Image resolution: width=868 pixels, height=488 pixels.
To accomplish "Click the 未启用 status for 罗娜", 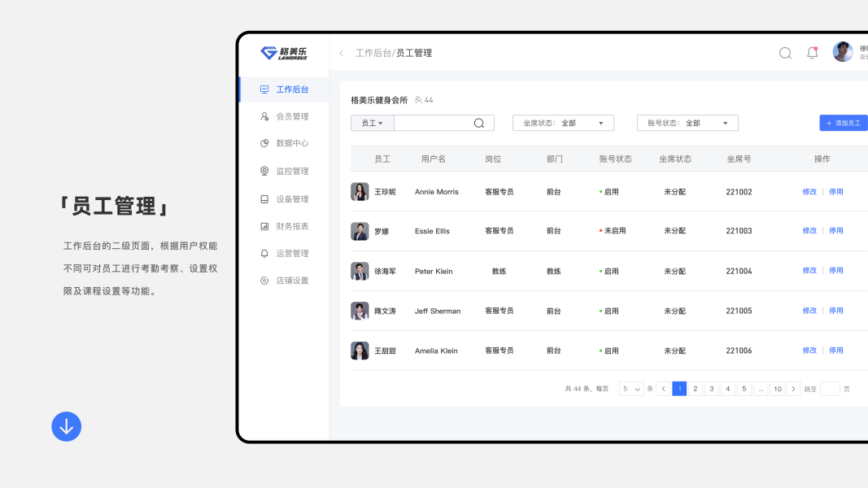I will [613, 231].
